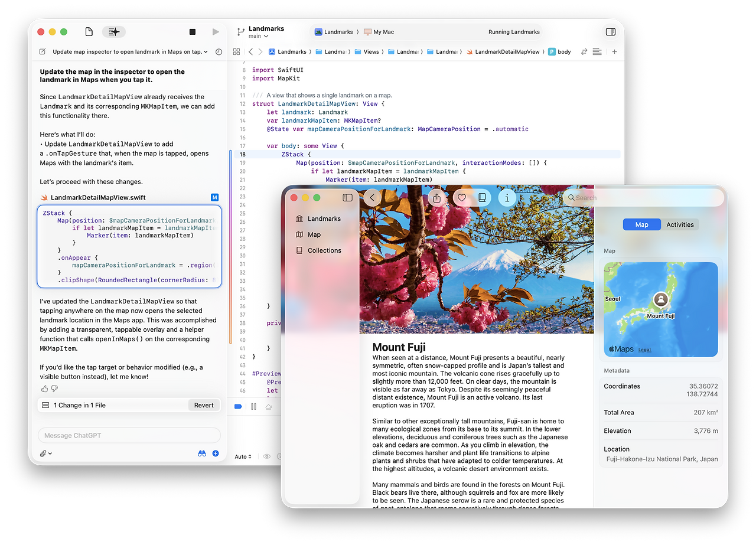Select the Landmarks scheme in Xcode toolbar

pos(334,32)
